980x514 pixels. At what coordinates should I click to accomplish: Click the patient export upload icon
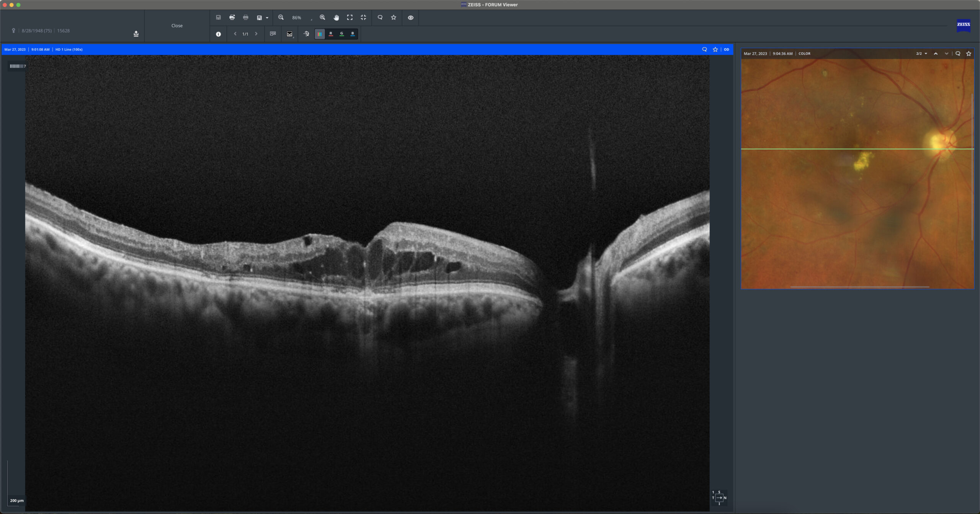pos(136,34)
